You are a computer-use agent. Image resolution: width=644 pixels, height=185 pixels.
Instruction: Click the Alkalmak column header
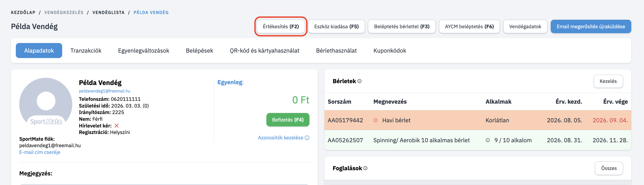(498, 102)
